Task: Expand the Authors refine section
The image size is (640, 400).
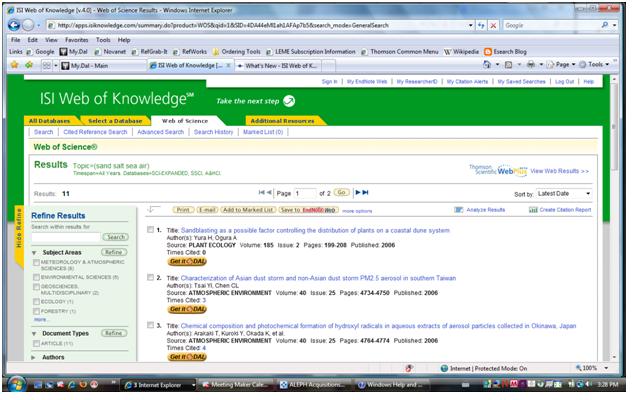Action: click(x=33, y=358)
